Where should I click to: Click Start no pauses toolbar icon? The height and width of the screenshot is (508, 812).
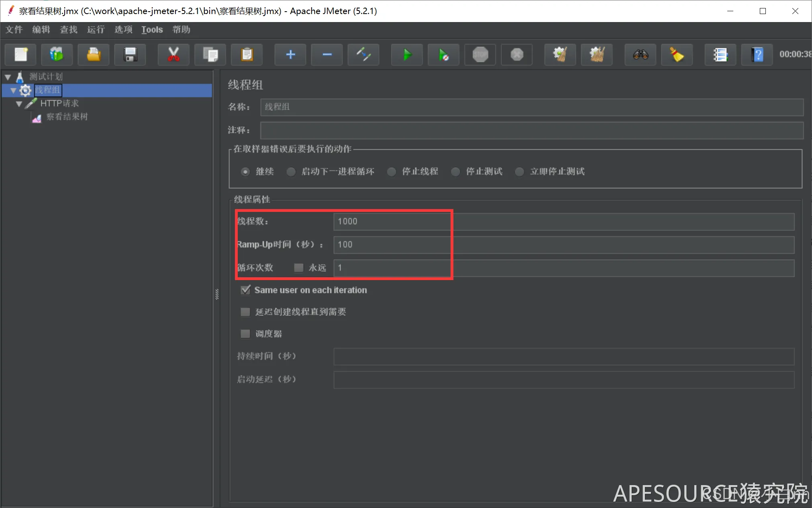[x=443, y=55]
